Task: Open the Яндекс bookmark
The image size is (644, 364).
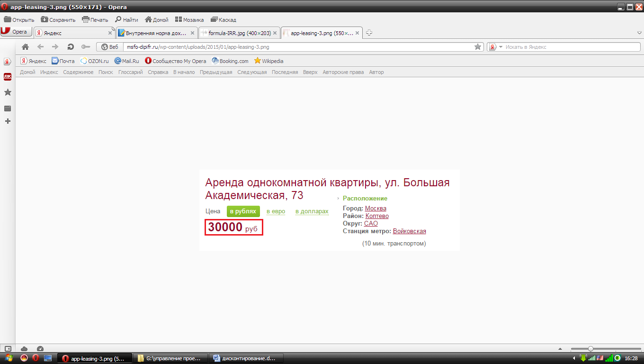Action: click(34, 61)
